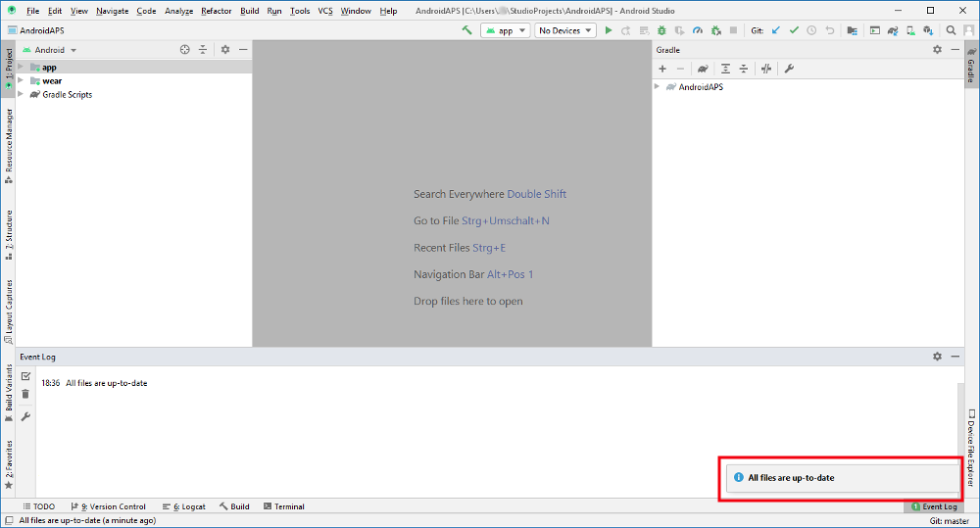Screen dimensions: 980x528
Task: Open the Event Log panel gear options
Action: click(x=937, y=357)
